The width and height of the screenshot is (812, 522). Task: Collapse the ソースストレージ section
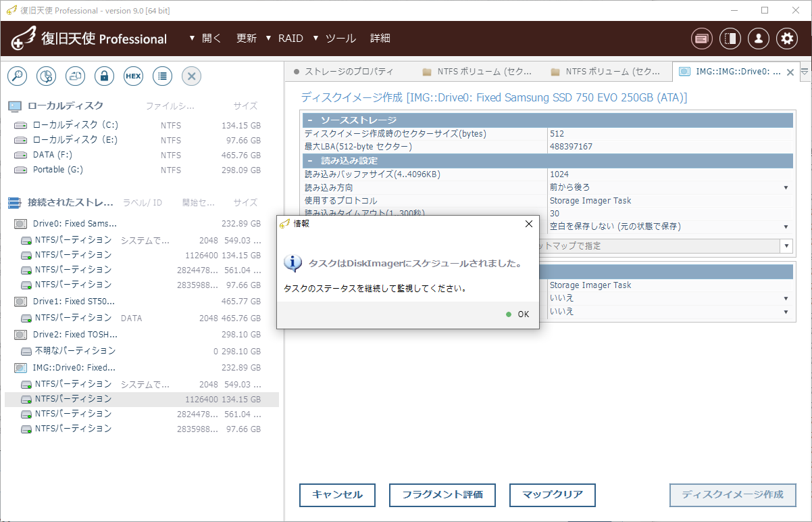[310, 120]
